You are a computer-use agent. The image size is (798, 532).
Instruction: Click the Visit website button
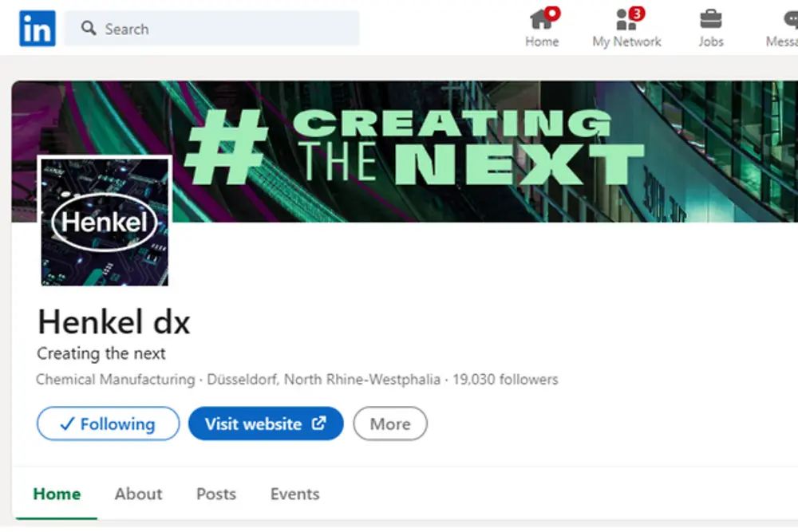[266, 424]
